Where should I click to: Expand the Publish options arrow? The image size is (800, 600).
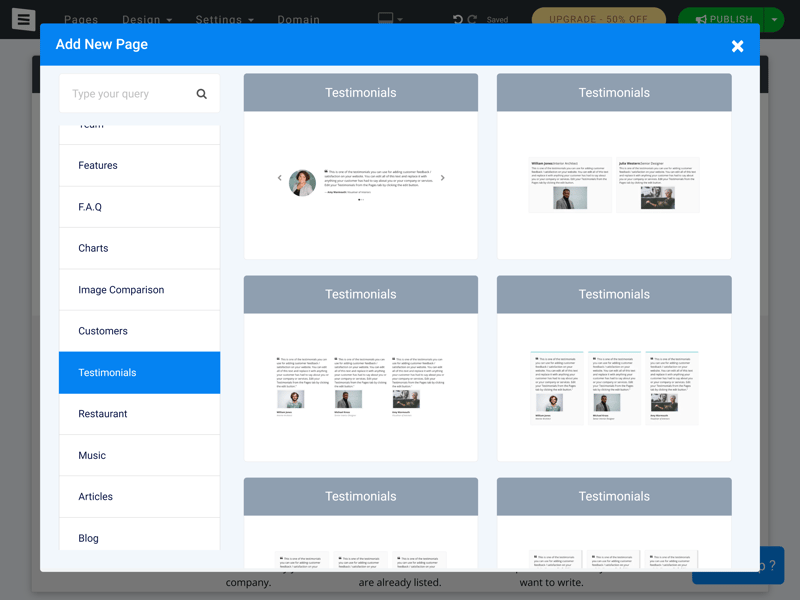click(774, 19)
